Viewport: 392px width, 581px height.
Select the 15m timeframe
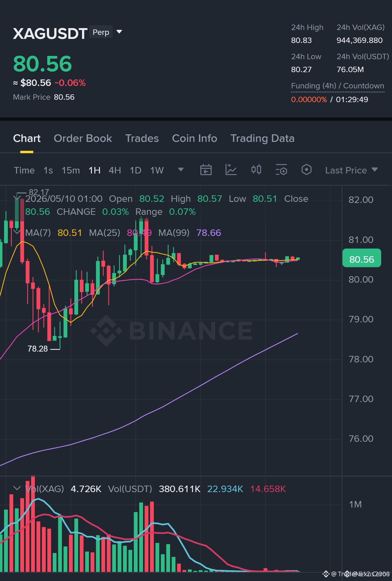click(71, 170)
